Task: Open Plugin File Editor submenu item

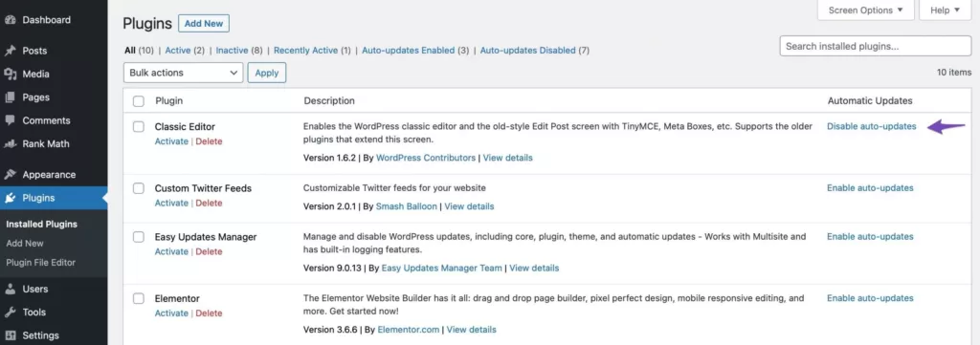Action: [40, 263]
